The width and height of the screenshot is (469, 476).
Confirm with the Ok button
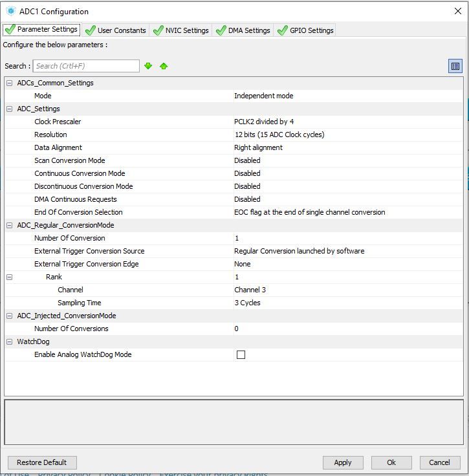pos(391,462)
